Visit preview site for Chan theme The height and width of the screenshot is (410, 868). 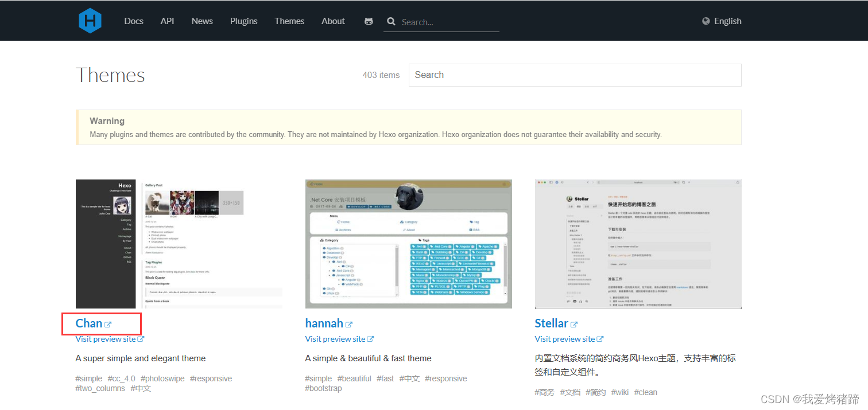[x=106, y=339]
